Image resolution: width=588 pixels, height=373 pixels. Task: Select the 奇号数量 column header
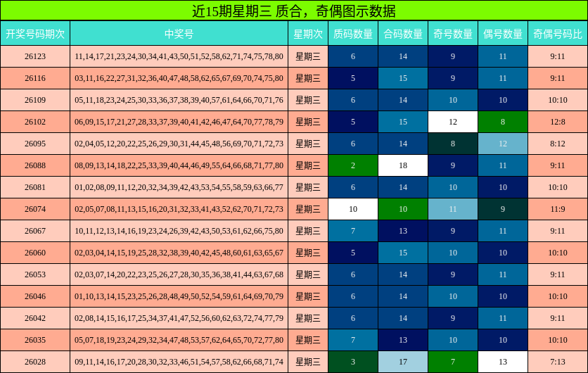tap(453, 34)
